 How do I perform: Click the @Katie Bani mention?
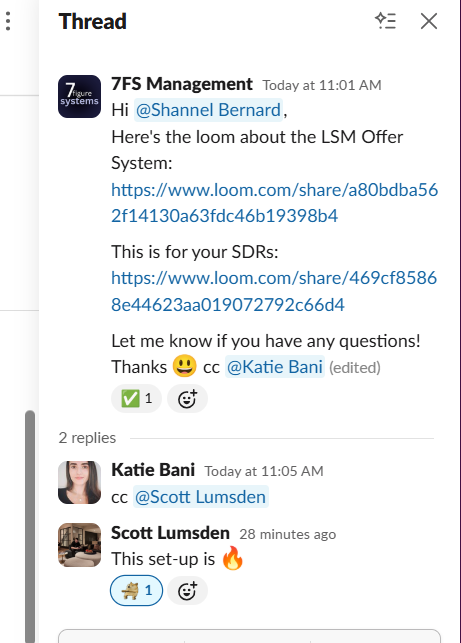(274, 367)
